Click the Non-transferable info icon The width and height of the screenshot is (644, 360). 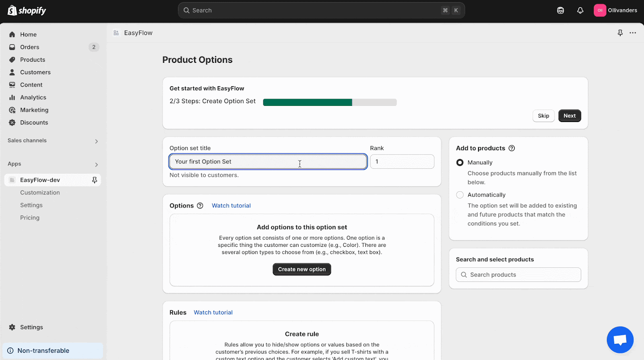(x=10, y=351)
